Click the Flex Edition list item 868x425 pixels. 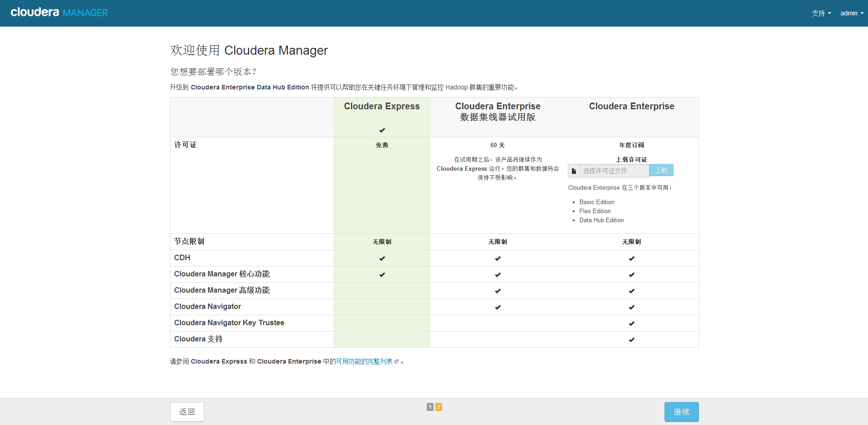pos(595,211)
